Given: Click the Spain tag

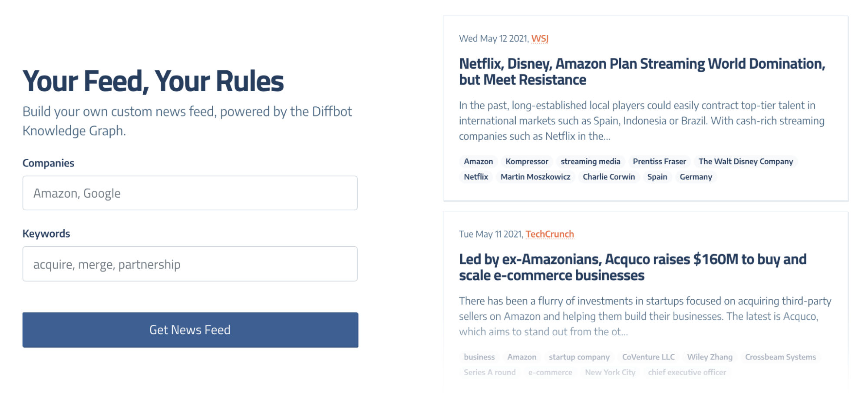Looking at the screenshot, I should click(657, 177).
